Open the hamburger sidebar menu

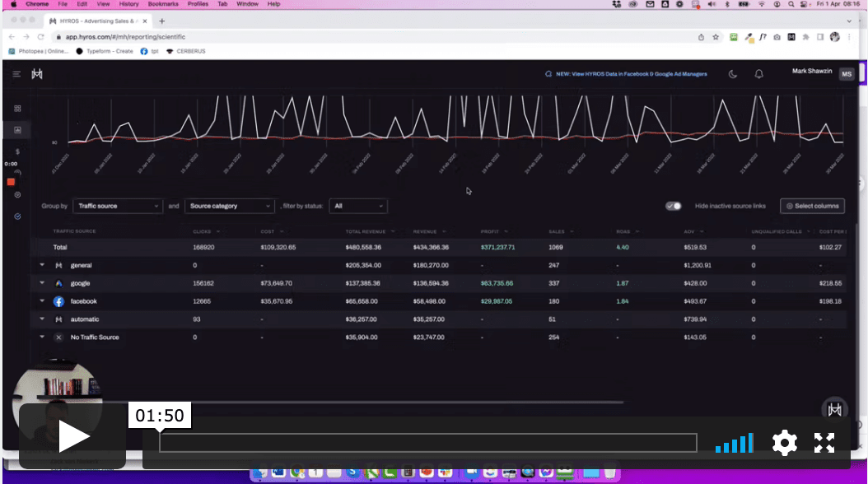coord(16,74)
